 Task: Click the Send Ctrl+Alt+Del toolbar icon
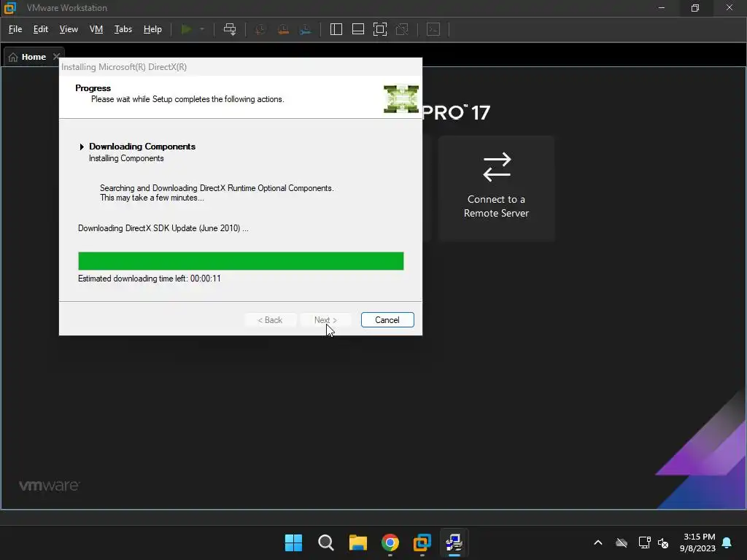coord(230,29)
